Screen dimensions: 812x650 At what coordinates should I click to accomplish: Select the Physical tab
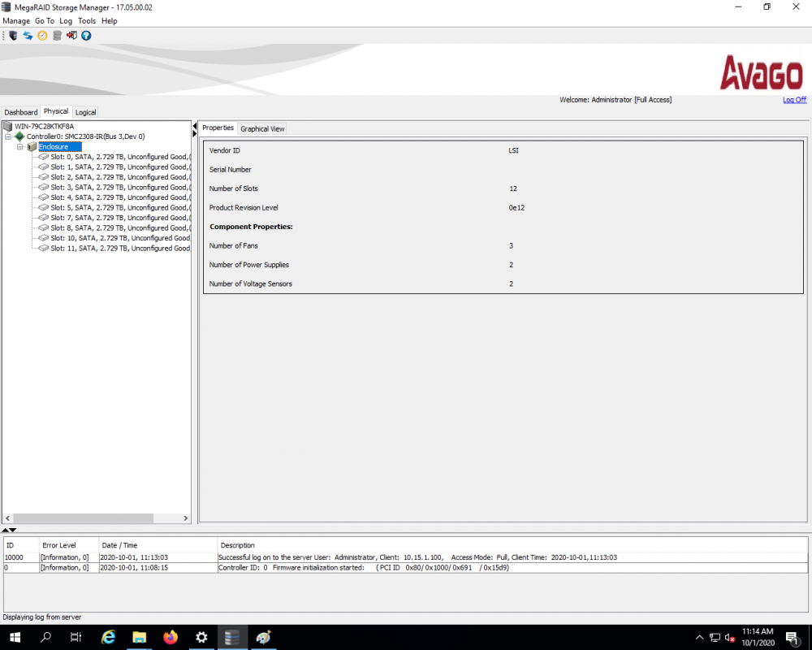56,111
